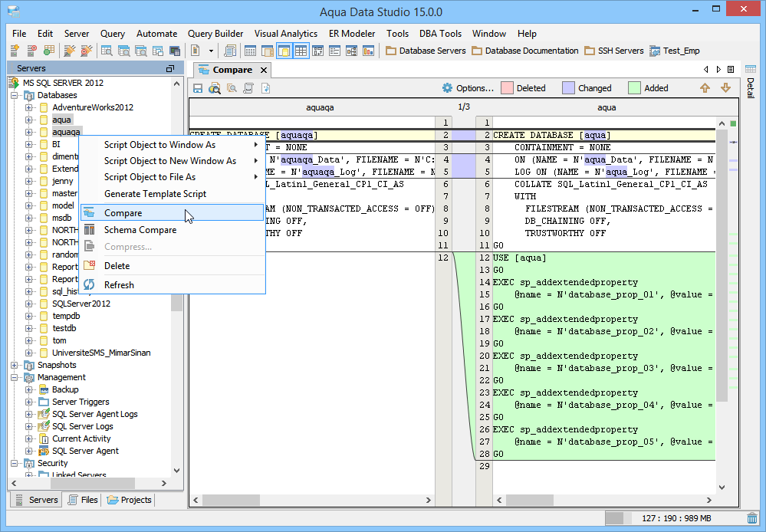Switch to the Projects tab
The image size is (766, 532).
(130, 500)
